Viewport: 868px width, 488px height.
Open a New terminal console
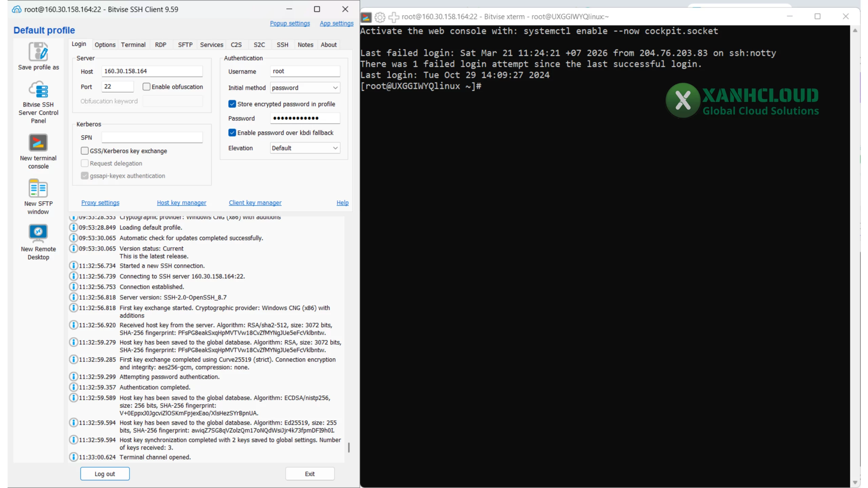[x=38, y=143]
